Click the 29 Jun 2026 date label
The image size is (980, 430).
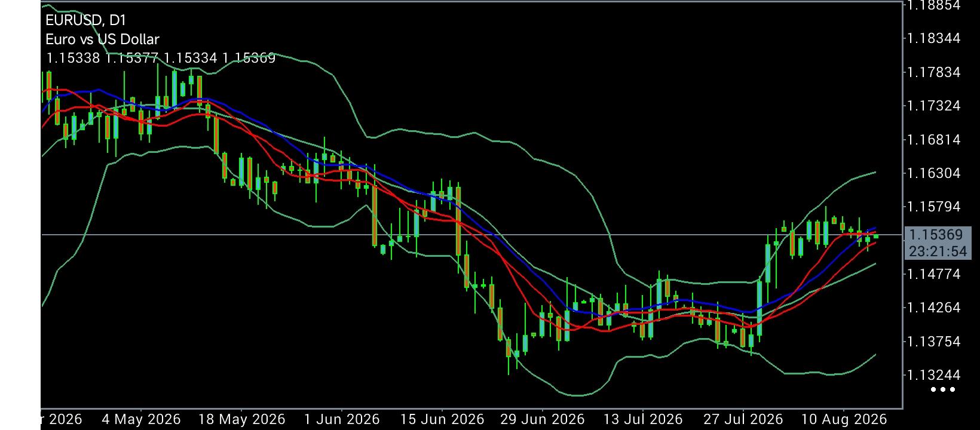click(543, 419)
